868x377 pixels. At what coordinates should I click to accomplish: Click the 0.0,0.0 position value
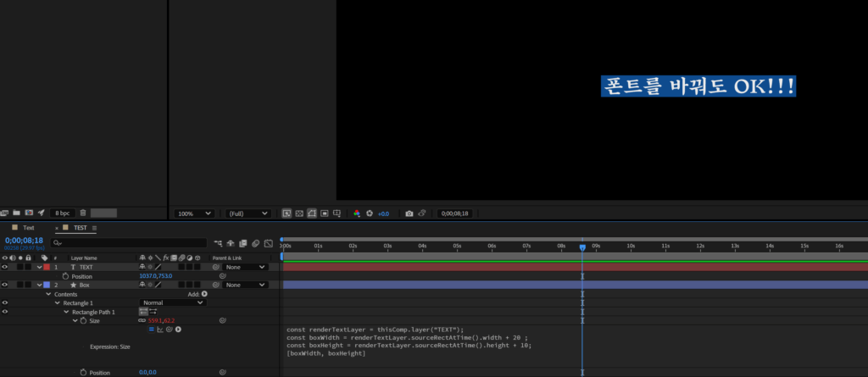(x=147, y=373)
